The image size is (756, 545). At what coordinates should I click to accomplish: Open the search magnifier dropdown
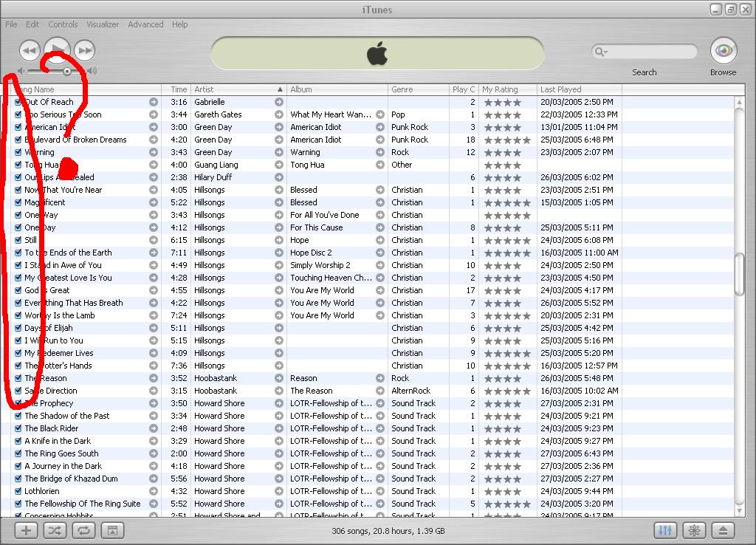(601, 52)
